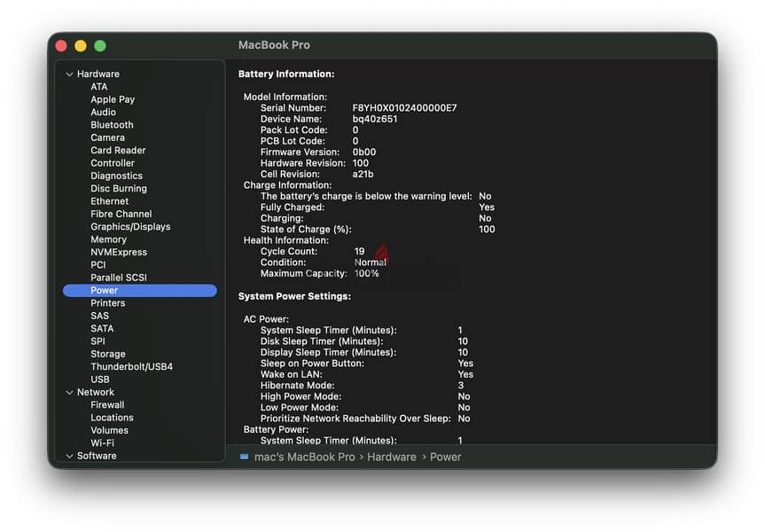Select Apple Pay in the sidebar

[113, 99]
